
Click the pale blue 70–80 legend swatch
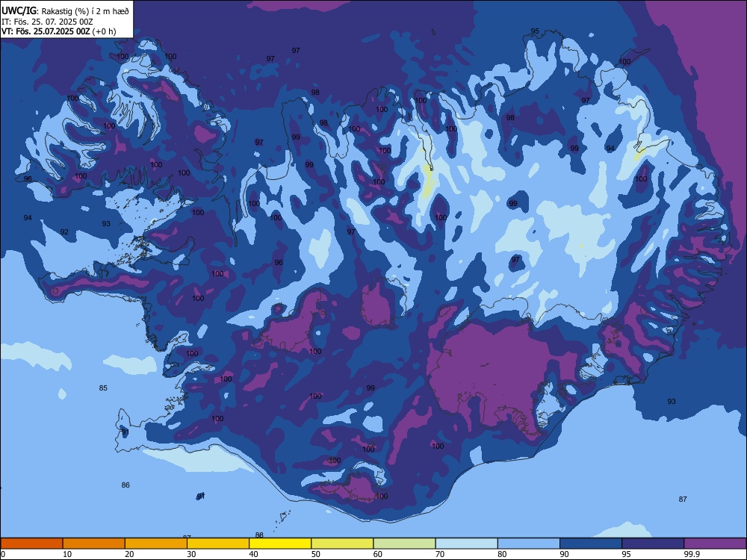coord(466,544)
